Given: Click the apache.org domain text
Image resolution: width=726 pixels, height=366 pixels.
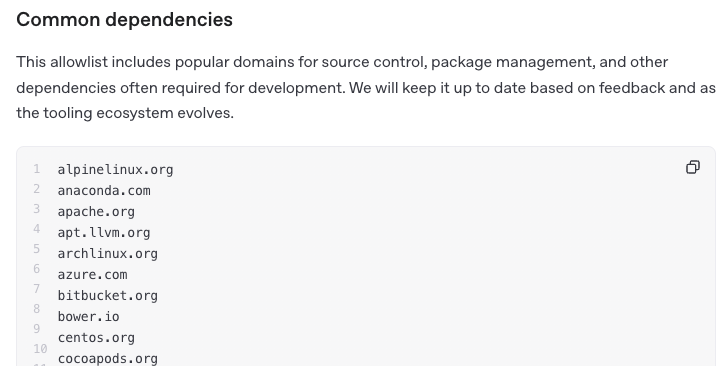Looking at the screenshot, I should 96,212.
